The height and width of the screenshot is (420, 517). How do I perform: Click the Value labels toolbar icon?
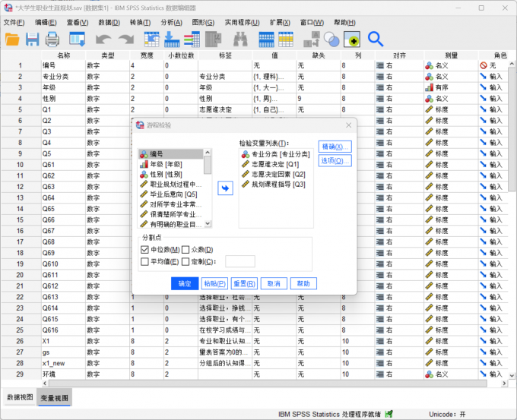352,39
